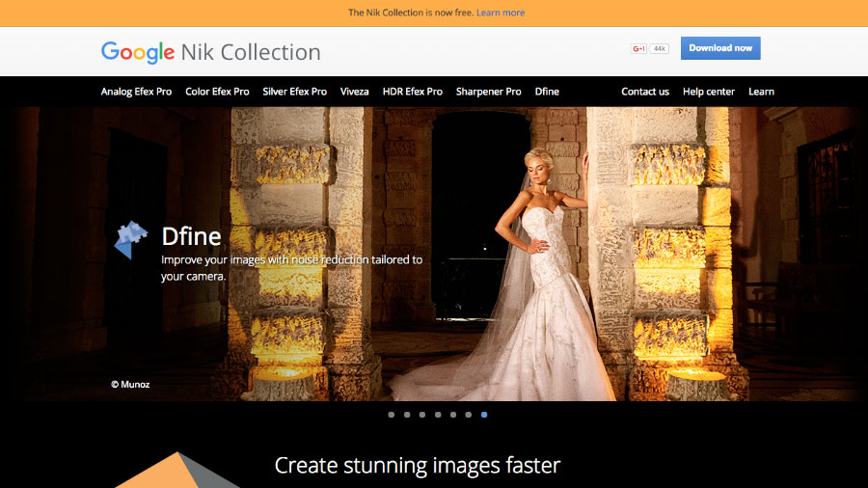Switch to second carousel slide dot

tap(407, 415)
